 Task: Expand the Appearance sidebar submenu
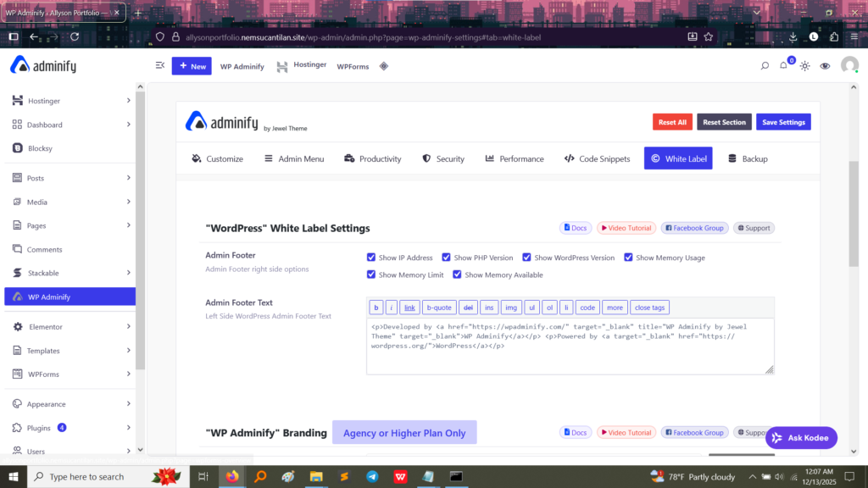tap(128, 404)
